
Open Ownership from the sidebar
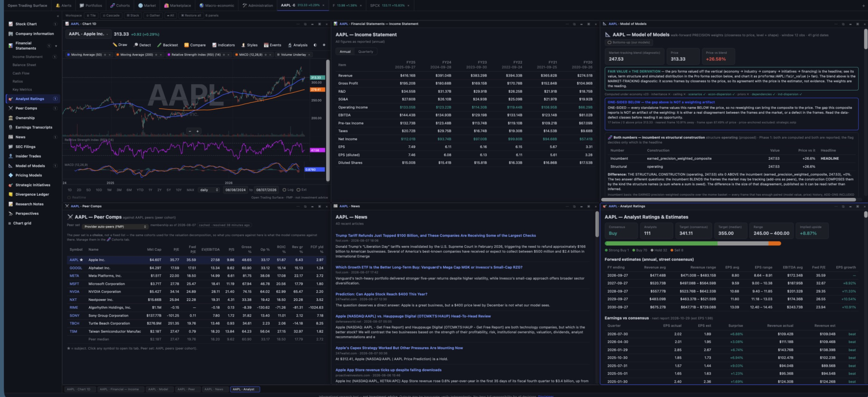[x=25, y=118]
